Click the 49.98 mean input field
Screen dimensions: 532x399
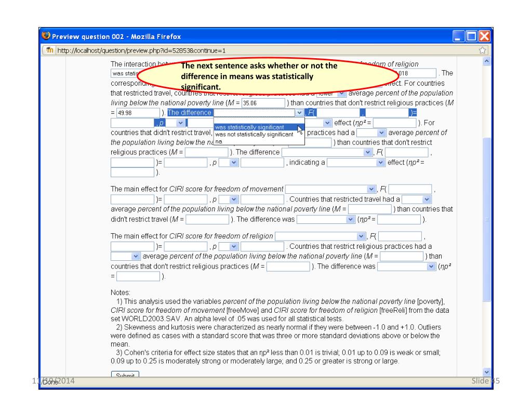(x=138, y=113)
